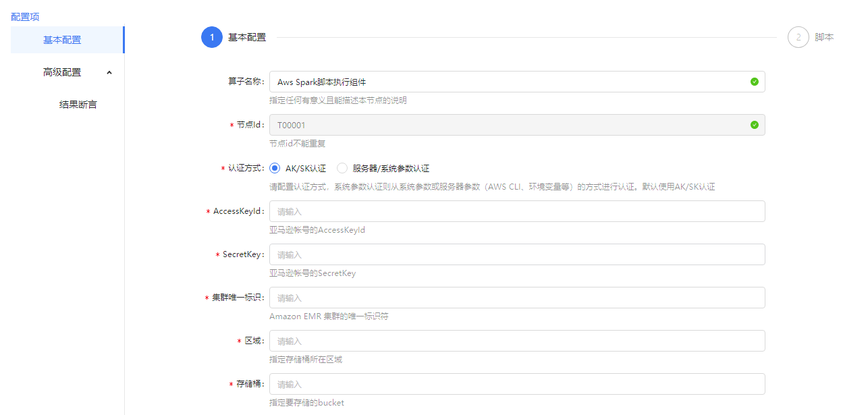Focus the 区域 input field

[x=516, y=341]
